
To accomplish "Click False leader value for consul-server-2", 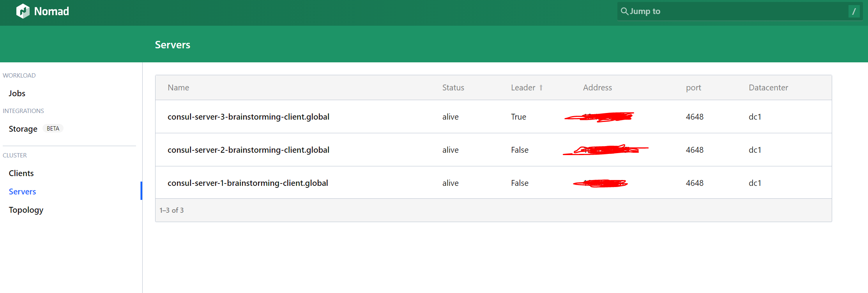I will [x=520, y=150].
